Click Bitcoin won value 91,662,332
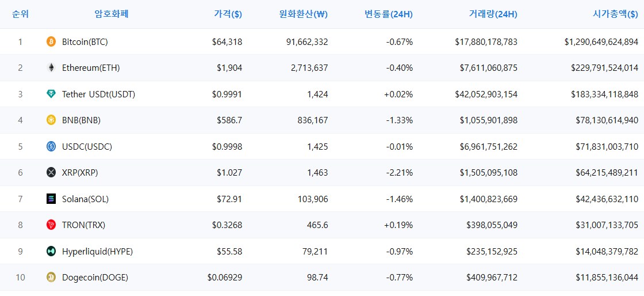The image size is (644, 296). point(306,41)
